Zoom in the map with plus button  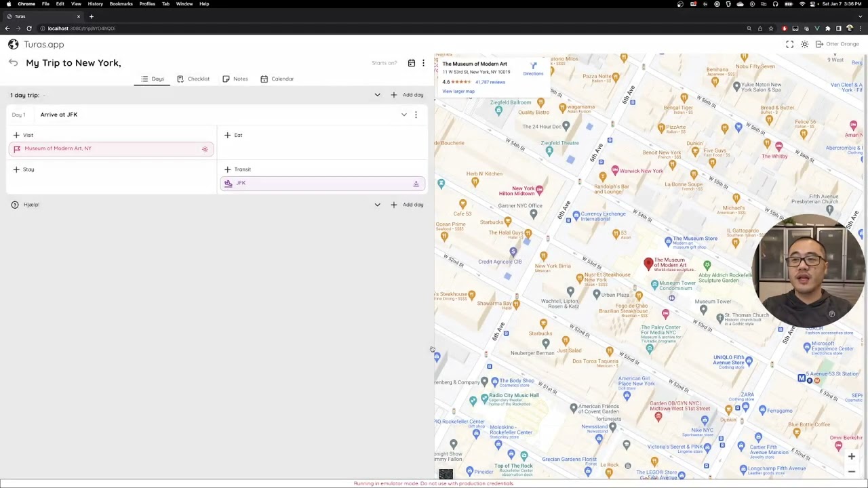[x=852, y=457]
